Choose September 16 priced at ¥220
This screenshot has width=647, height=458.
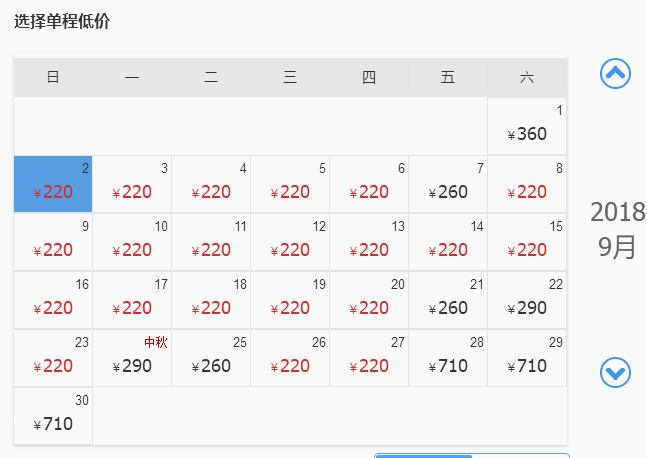tap(53, 300)
